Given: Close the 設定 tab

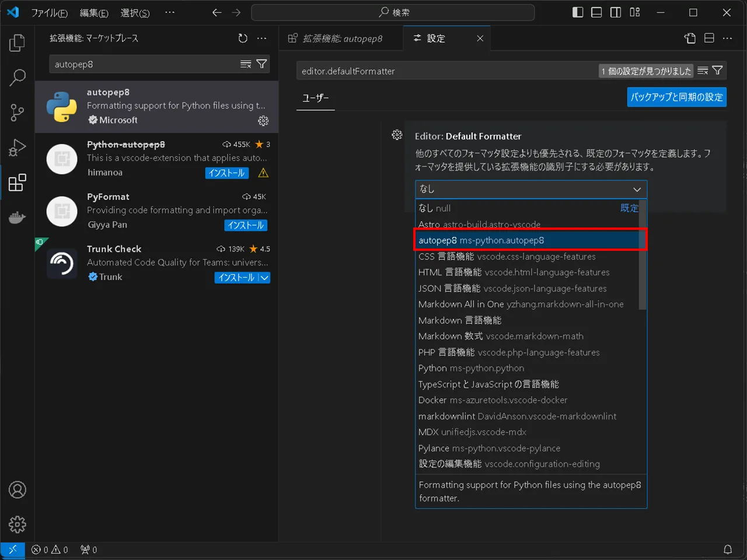Looking at the screenshot, I should click(480, 38).
